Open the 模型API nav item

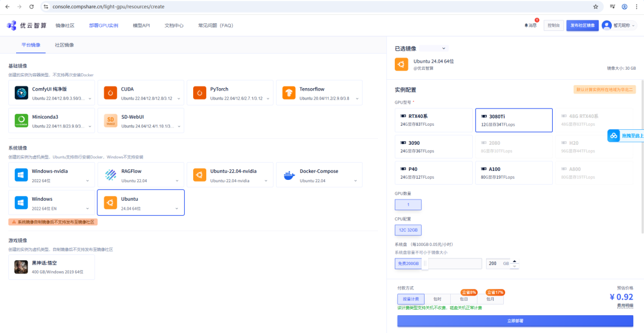coord(141,26)
